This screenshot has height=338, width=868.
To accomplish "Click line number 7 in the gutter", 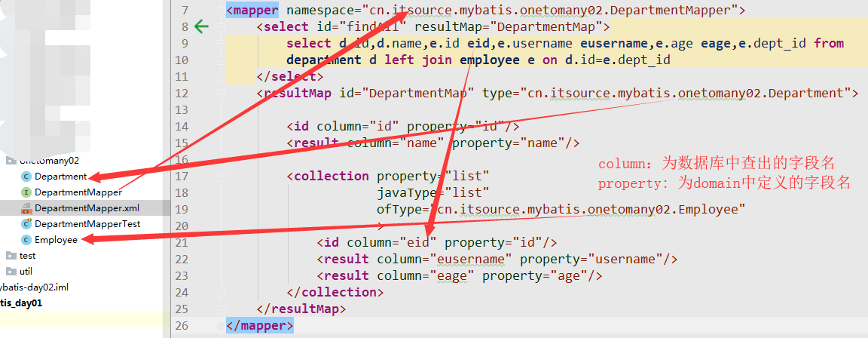I will (x=185, y=11).
